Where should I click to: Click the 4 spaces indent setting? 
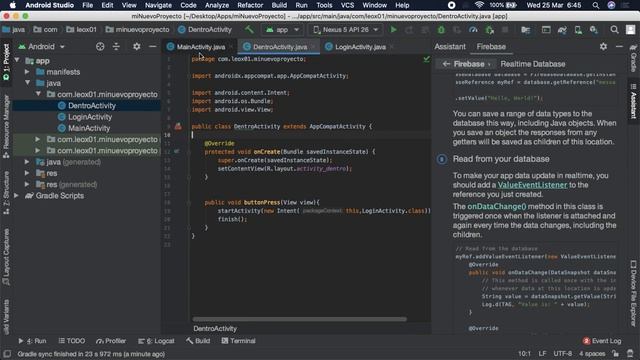tap(592, 353)
